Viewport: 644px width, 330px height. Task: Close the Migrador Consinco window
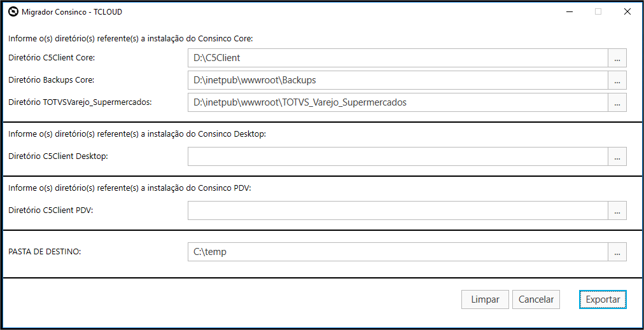pyautogui.click(x=627, y=12)
